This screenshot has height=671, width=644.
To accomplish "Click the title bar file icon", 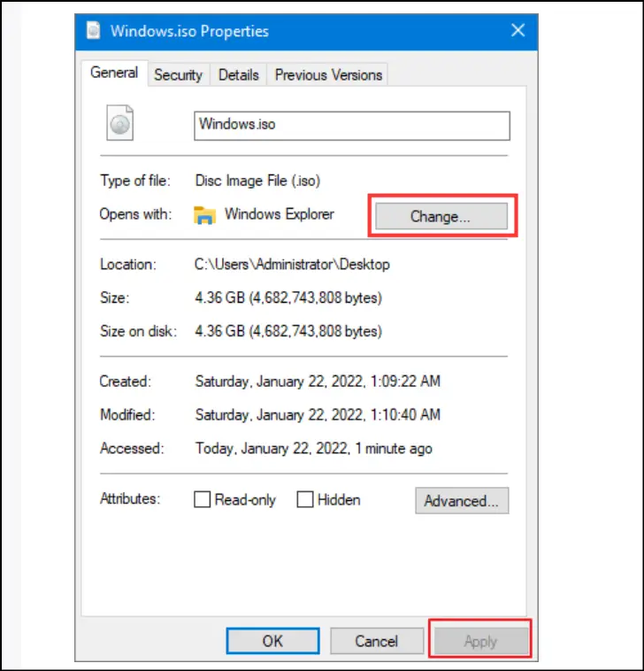I will (93, 30).
